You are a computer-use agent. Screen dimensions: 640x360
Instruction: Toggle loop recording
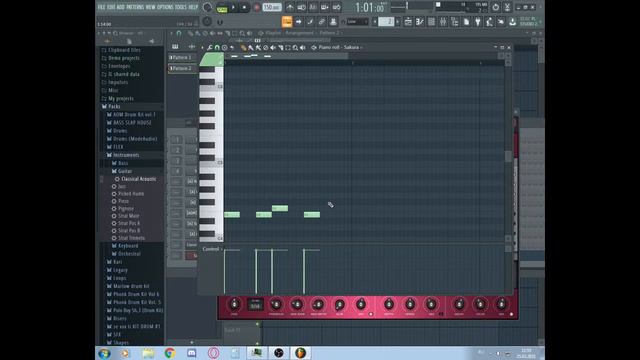coord(336,7)
